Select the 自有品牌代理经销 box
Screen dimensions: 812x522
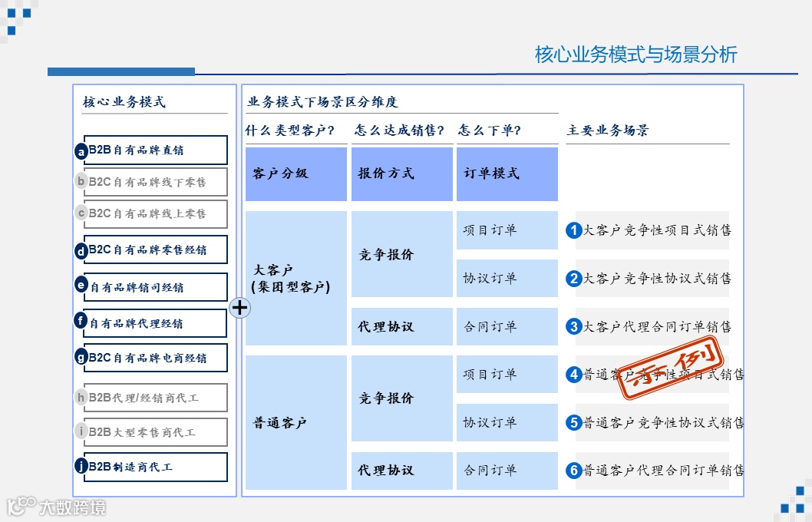[155, 323]
